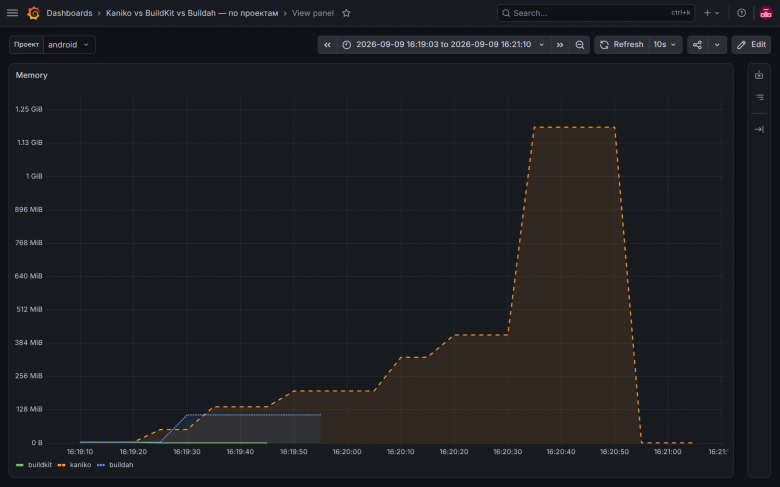The height and width of the screenshot is (487, 780).
Task: Expand the share options arrow
Action: pos(717,45)
